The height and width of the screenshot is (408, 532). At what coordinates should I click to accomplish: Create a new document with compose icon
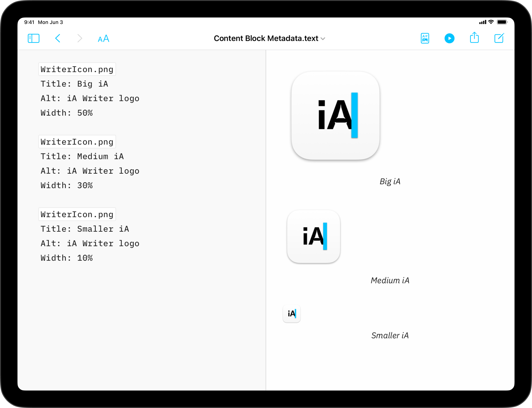(x=499, y=38)
